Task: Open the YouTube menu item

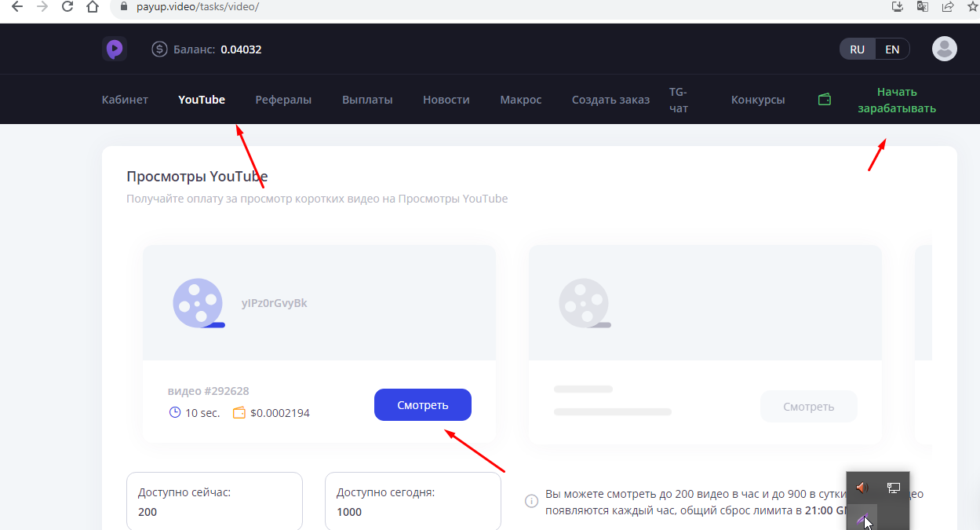Action: pos(202,100)
